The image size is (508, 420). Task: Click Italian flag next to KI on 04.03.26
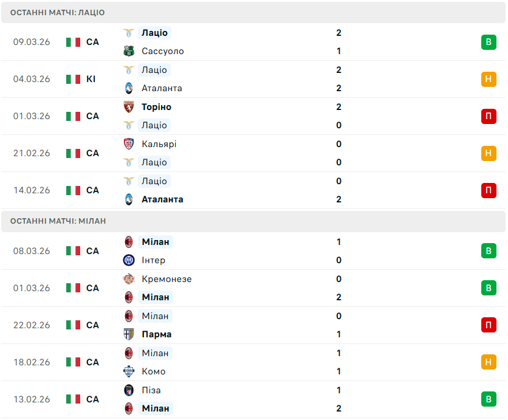tap(74, 79)
